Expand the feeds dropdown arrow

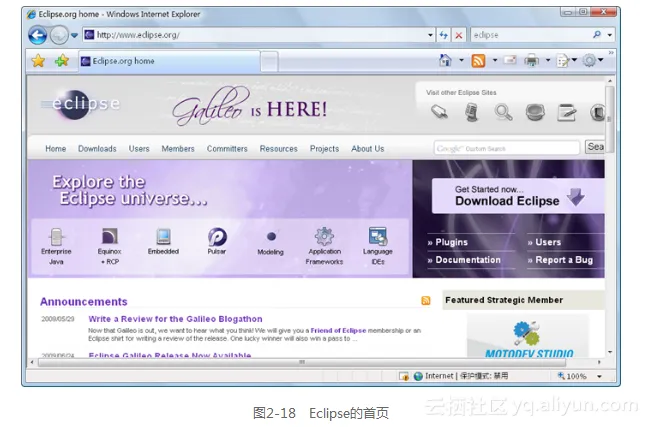click(495, 60)
